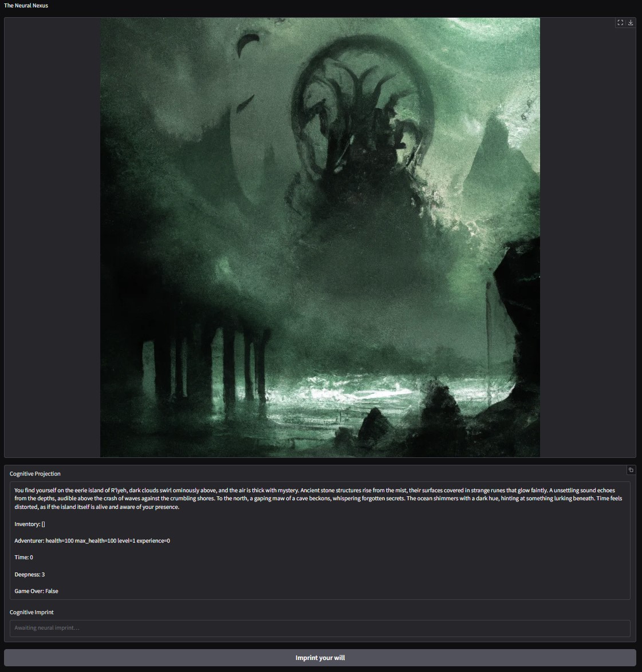Copy the Cognitive Projection text
Viewport: 642px width, 672px height.
click(x=631, y=470)
